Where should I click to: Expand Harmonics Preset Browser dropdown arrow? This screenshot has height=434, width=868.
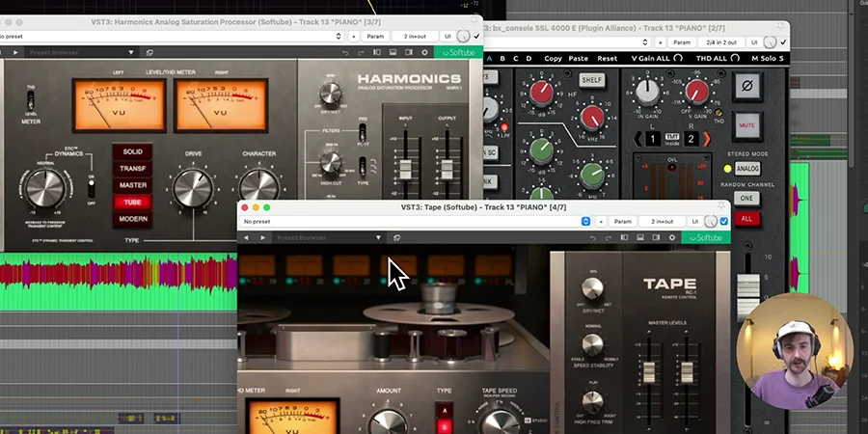131,53
